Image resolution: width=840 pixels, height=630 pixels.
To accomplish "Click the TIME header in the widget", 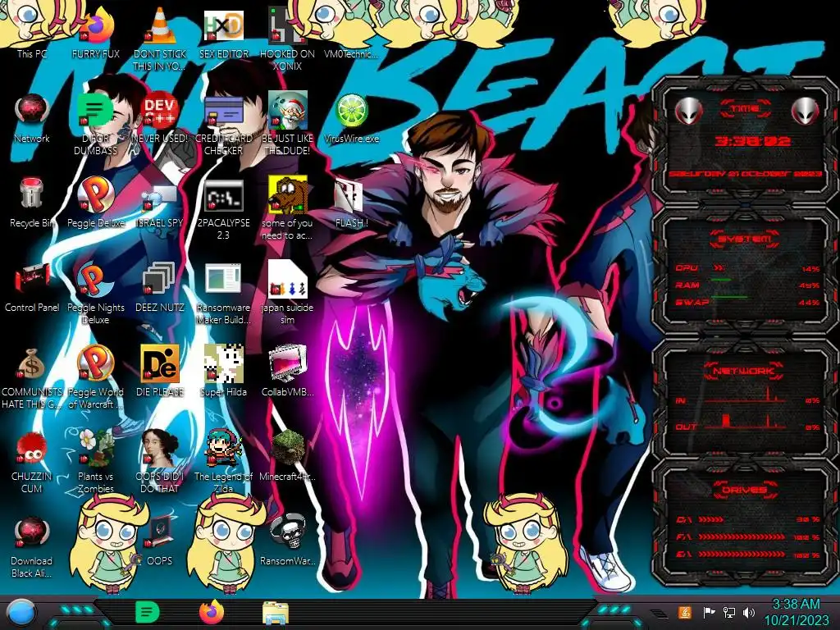I will coord(745,109).
